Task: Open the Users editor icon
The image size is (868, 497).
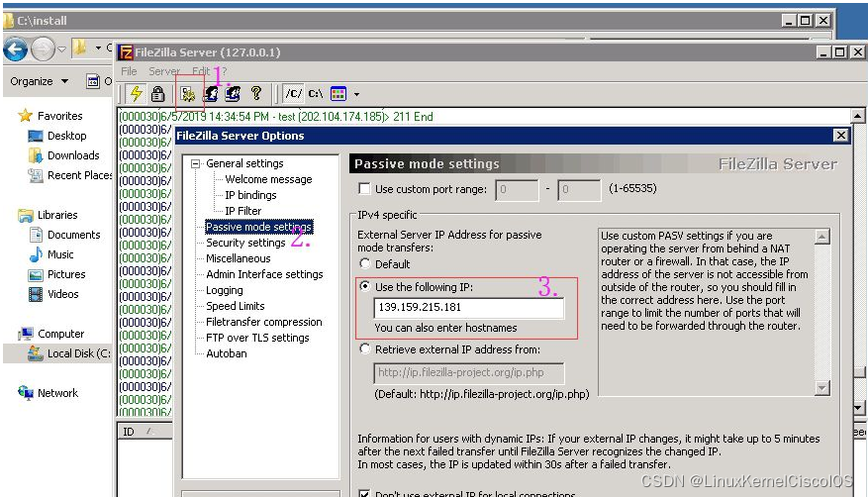Action: point(211,93)
